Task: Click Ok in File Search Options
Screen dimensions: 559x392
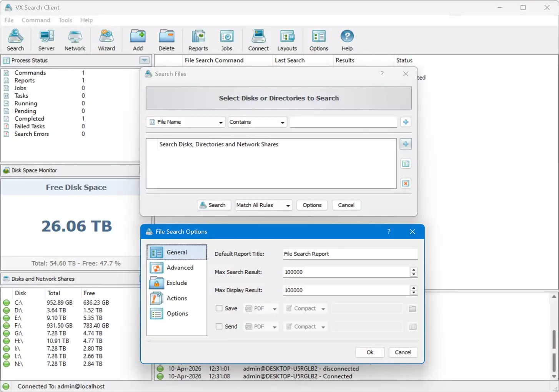Action: [369, 352]
